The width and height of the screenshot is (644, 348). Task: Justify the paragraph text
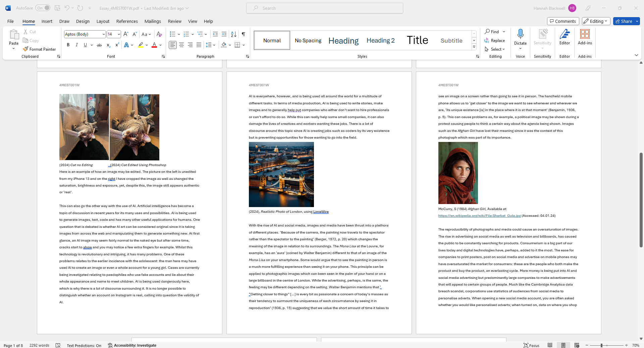point(199,45)
